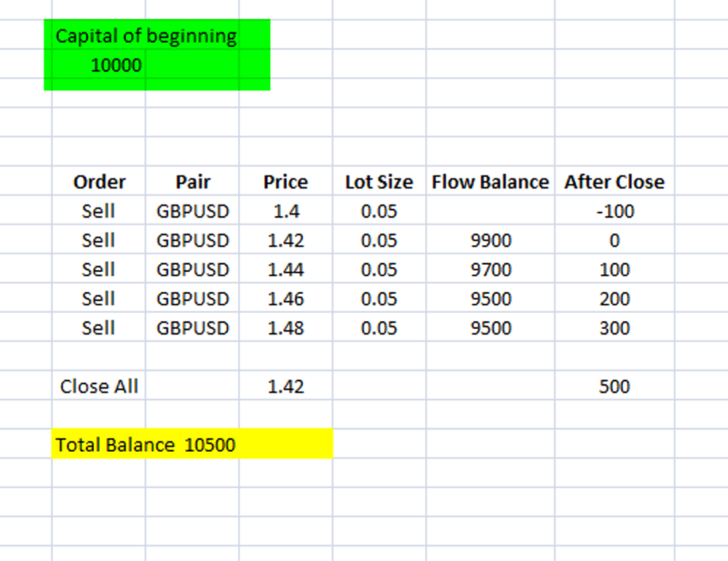Click the Sell cell in the 1.48 price row
728x561 pixels.
coord(99,327)
